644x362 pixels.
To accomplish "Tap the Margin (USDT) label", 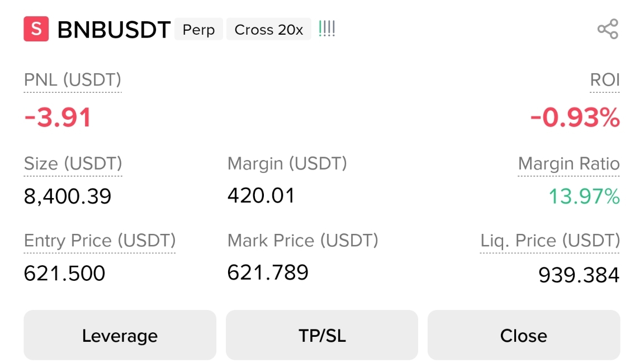I will click(x=287, y=163).
